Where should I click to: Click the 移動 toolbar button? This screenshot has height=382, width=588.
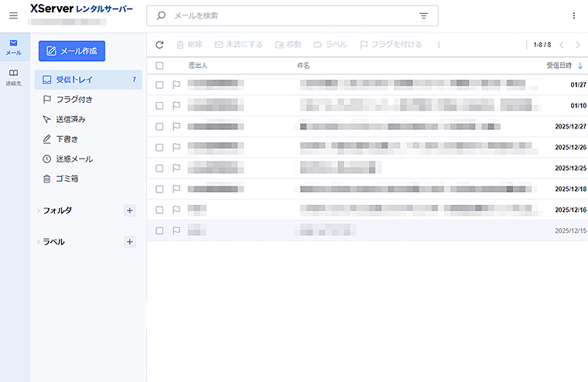coord(289,45)
